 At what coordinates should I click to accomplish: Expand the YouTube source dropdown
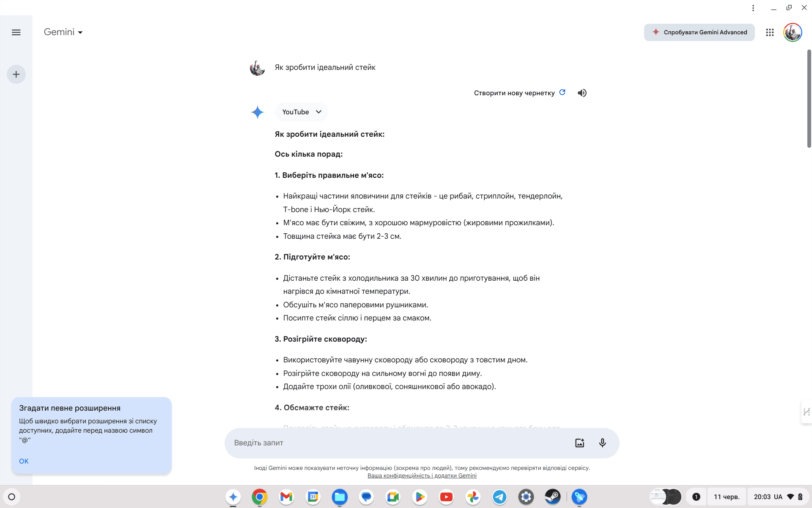[318, 112]
